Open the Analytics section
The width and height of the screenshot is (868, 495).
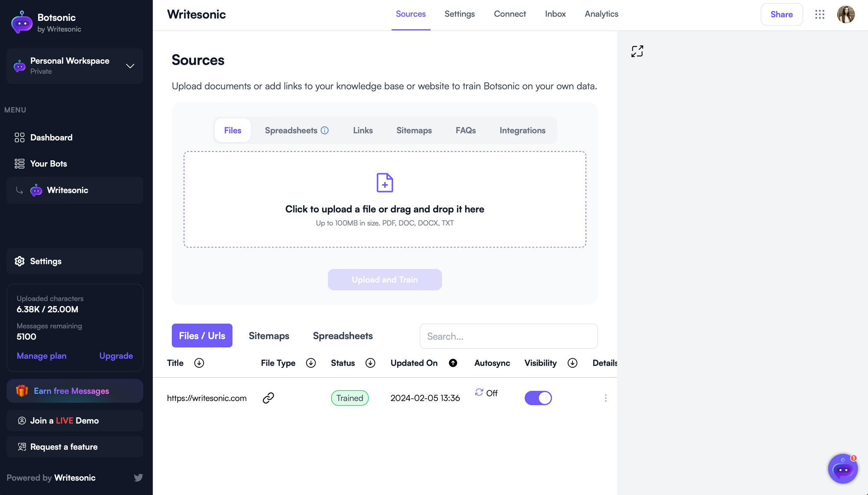(601, 14)
